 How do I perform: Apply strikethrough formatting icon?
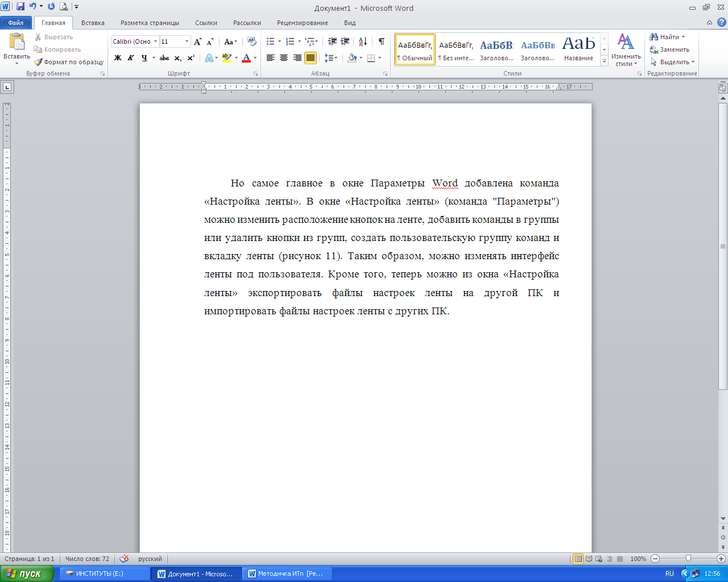point(164,58)
